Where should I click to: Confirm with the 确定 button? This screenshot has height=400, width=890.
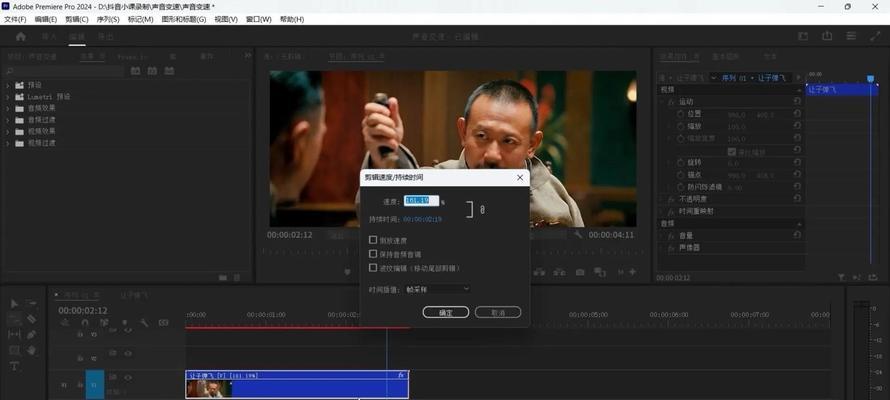(446, 313)
